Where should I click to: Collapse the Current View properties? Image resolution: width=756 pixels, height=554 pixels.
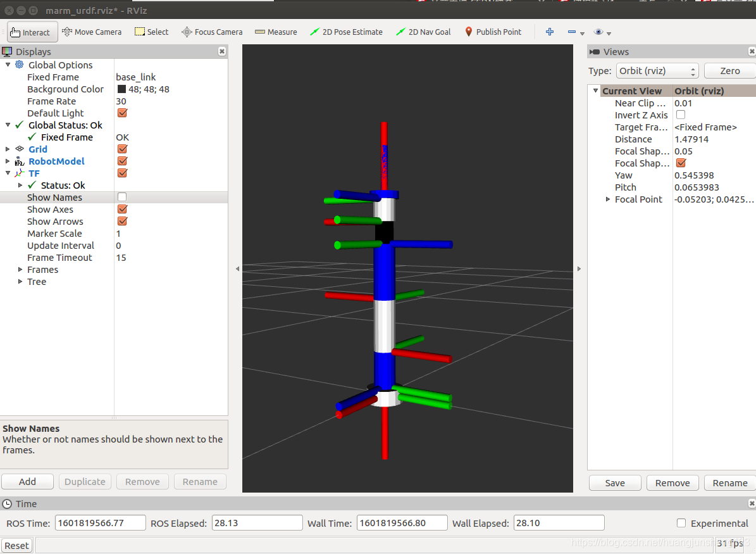(x=595, y=91)
